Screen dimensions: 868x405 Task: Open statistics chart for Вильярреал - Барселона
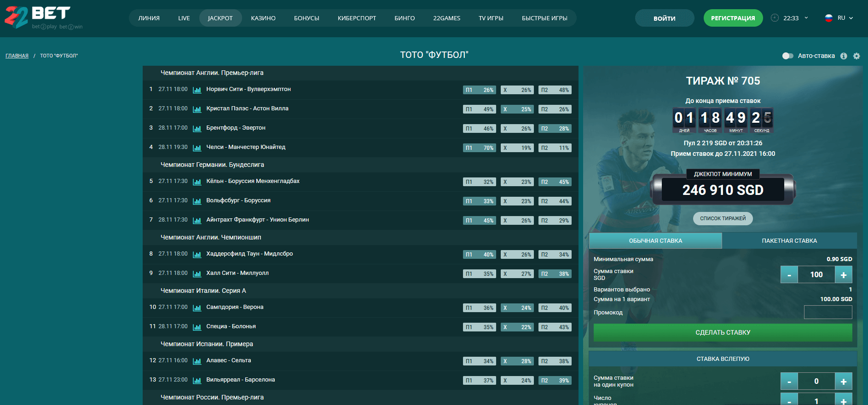pos(197,381)
